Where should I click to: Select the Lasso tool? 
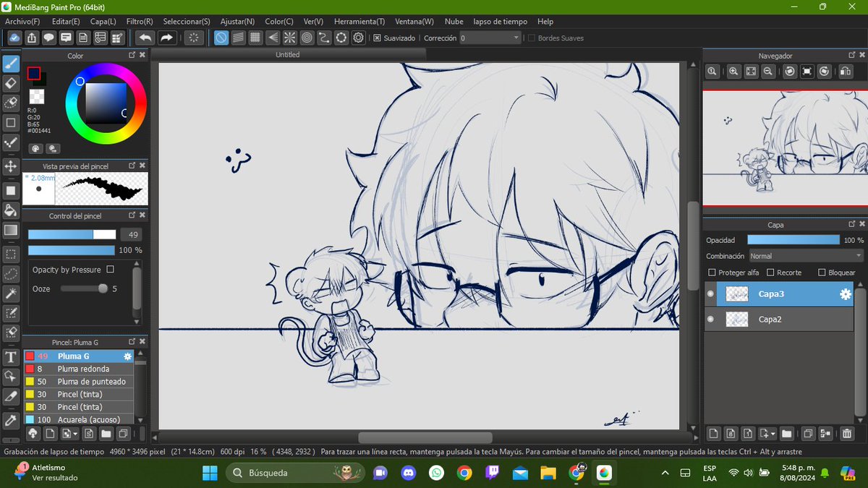tap(11, 274)
